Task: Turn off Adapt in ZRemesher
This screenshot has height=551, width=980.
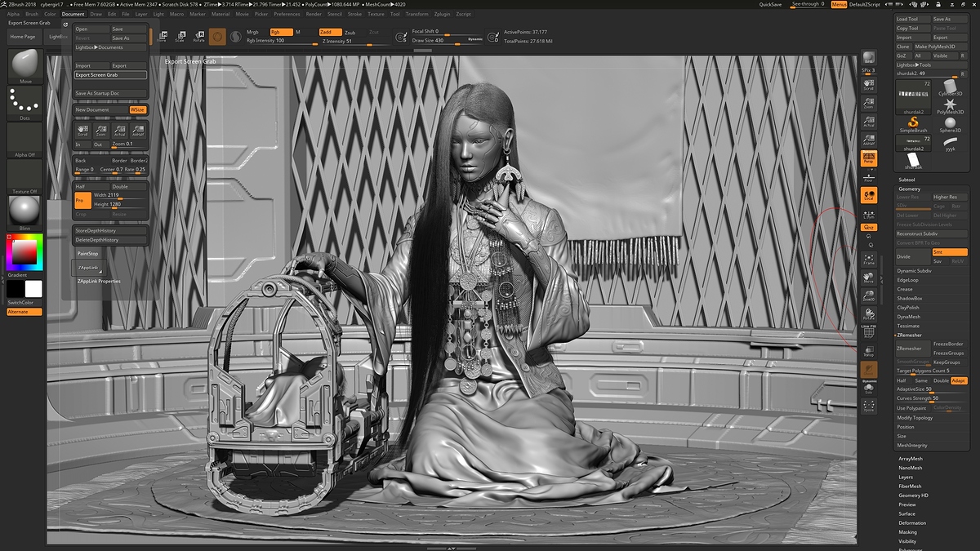Action: click(959, 380)
